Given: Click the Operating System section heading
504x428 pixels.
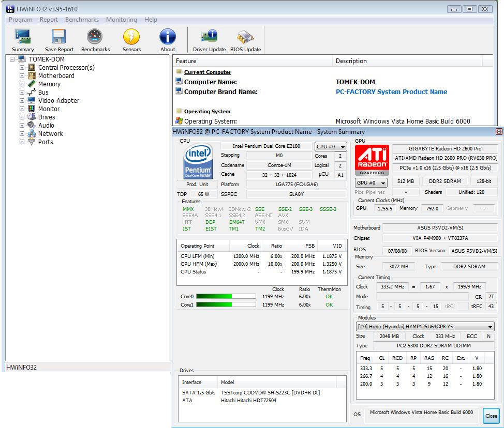Looking at the screenshot, I should coord(207,112).
